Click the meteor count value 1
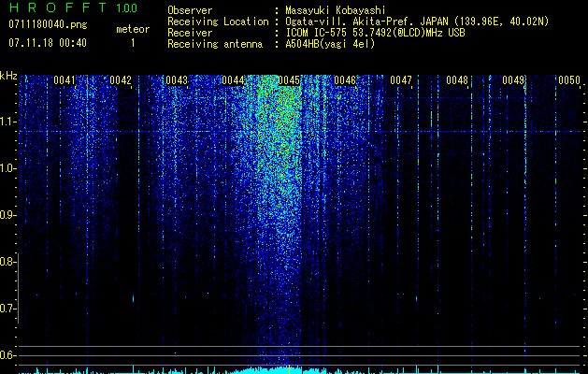This screenshot has height=374, width=588. 133,43
